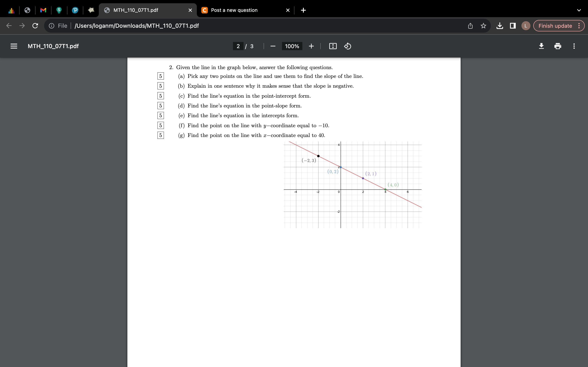This screenshot has width=588, height=367.
Task: Reload the current page
Action: [35, 26]
